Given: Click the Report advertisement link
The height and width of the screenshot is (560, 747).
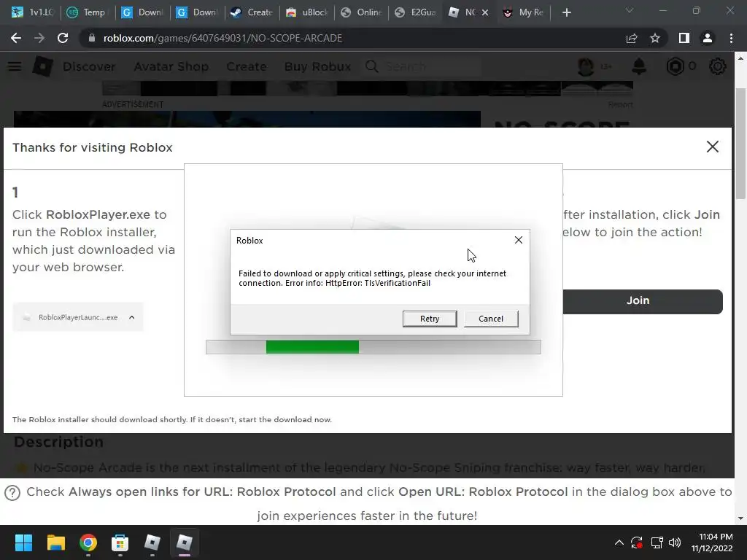Looking at the screenshot, I should (x=620, y=104).
